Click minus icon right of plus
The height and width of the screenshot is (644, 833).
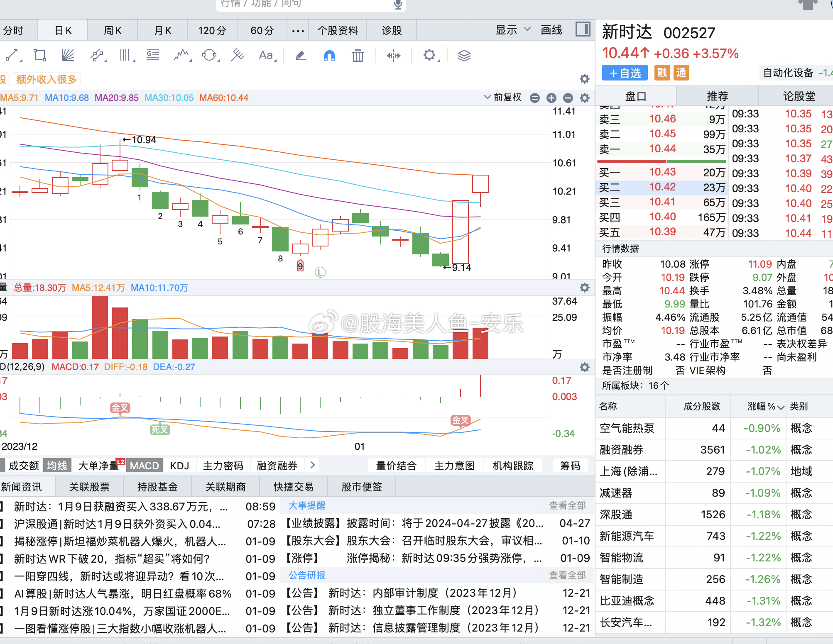[x=568, y=98]
